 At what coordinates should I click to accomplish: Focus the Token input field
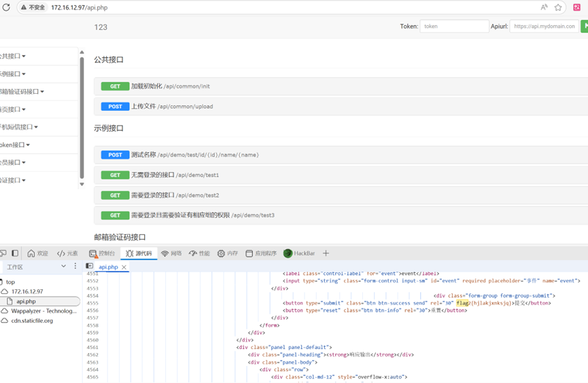pyautogui.click(x=454, y=26)
